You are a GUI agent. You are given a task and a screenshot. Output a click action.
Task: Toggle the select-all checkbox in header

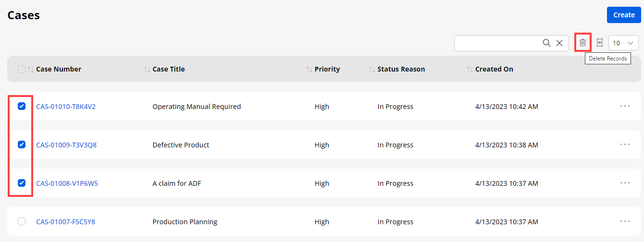coord(22,69)
